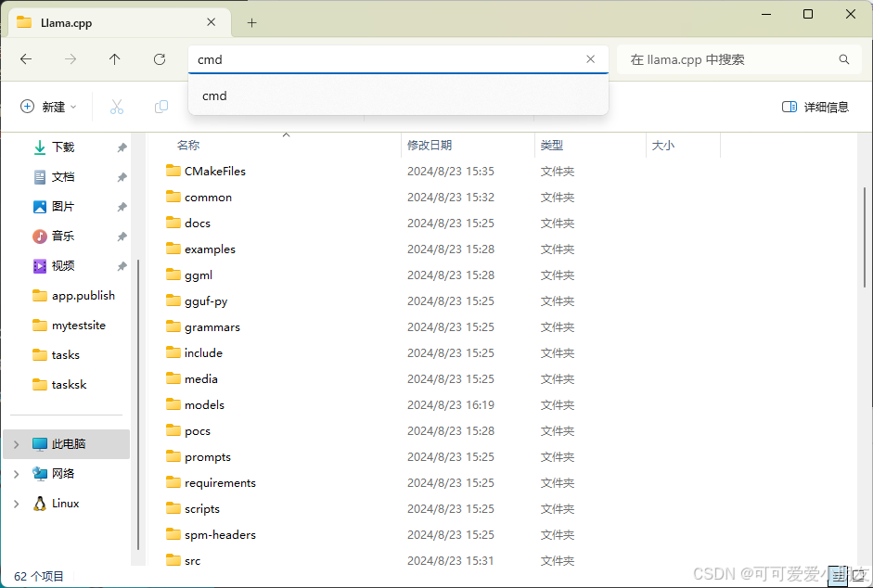Click the file list vertical scrollbar
The height and width of the screenshot is (588, 873).
(865, 237)
